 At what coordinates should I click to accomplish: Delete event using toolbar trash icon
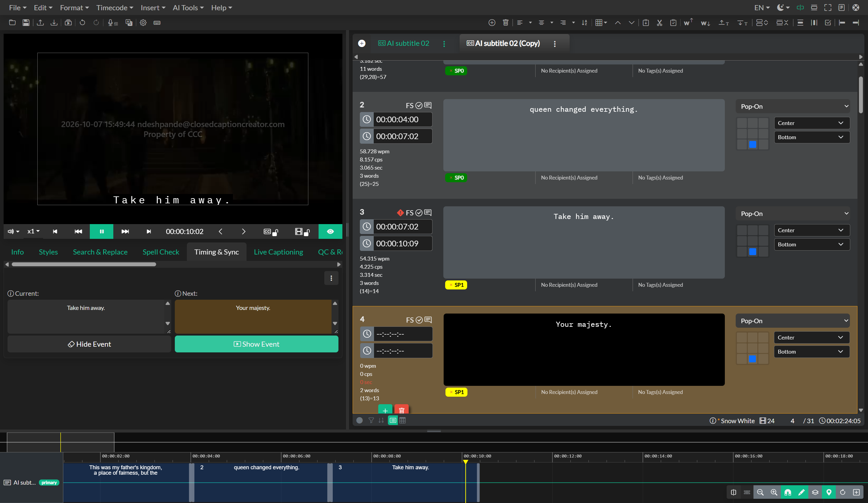click(506, 23)
